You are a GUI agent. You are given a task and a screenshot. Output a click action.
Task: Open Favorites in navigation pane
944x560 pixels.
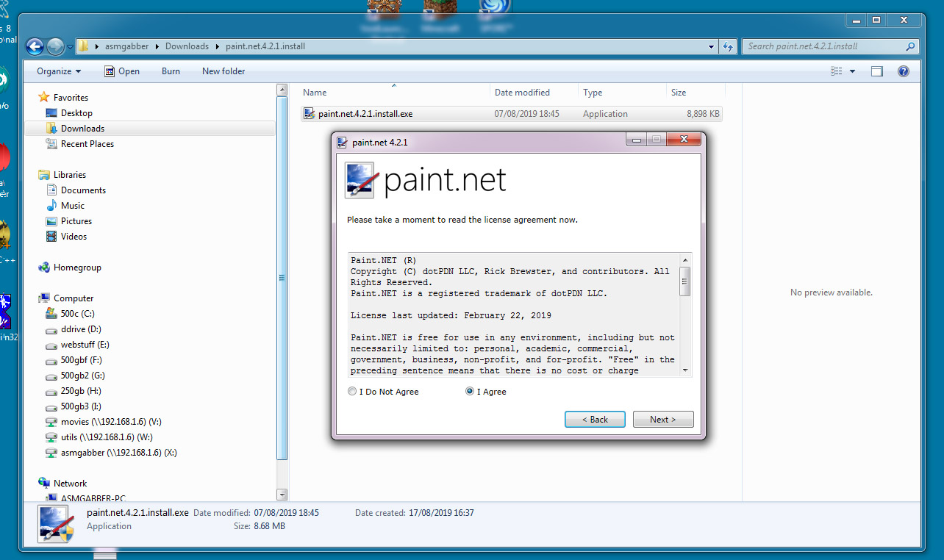pyautogui.click(x=71, y=97)
